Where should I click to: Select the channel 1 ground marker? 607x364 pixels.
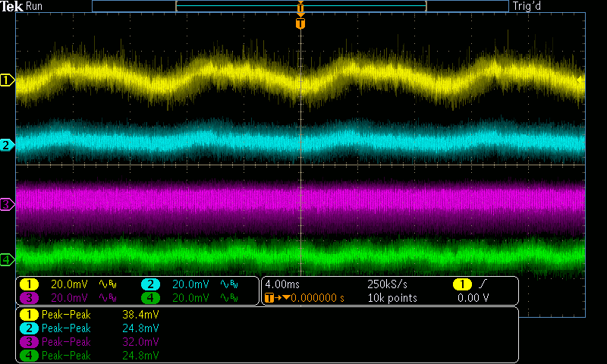point(7,80)
